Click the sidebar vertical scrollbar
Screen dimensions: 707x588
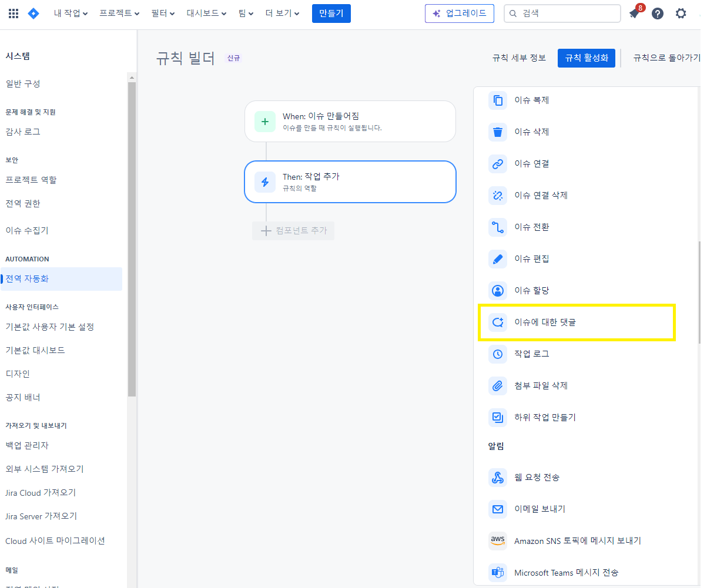132,240
